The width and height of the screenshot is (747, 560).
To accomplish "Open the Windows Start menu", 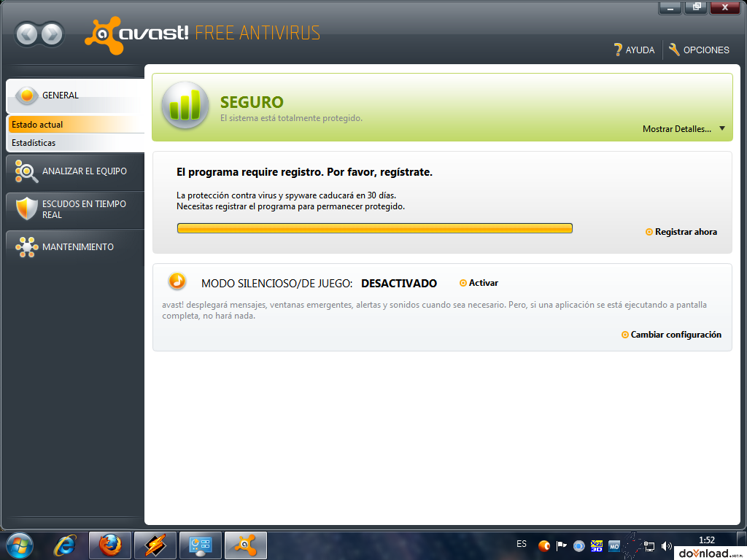I will [19, 545].
